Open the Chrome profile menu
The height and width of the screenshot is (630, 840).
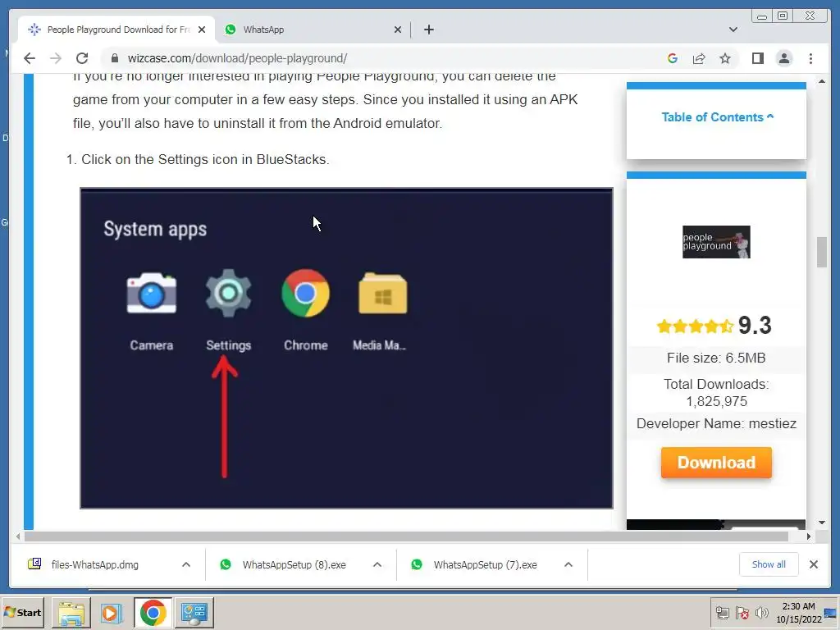(x=783, y=58)
